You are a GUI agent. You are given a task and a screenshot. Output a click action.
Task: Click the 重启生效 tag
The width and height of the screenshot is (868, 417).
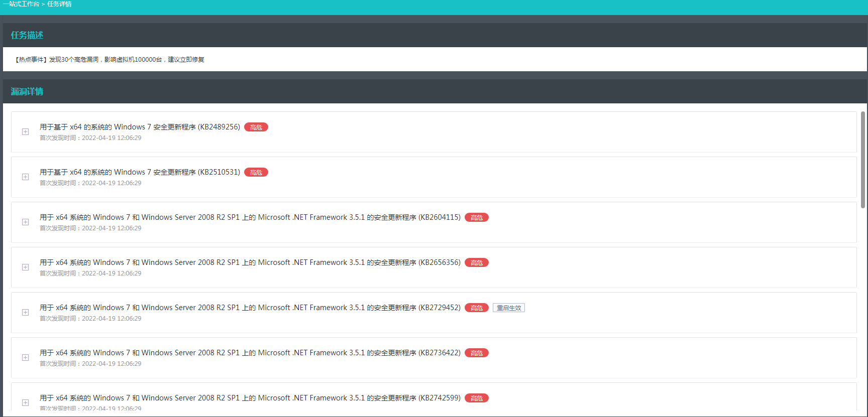click(508, 308)
